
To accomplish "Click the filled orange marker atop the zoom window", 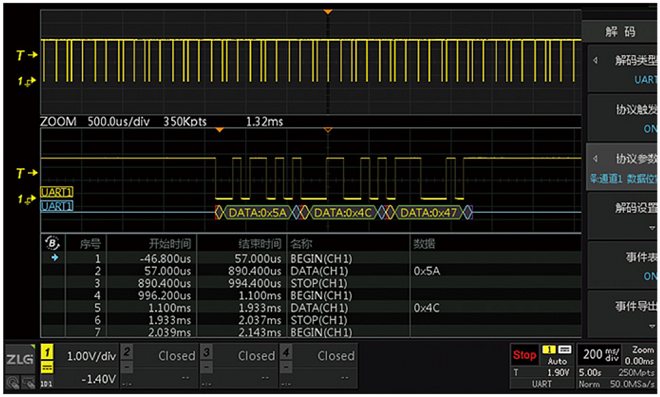I will coord(219,130).
